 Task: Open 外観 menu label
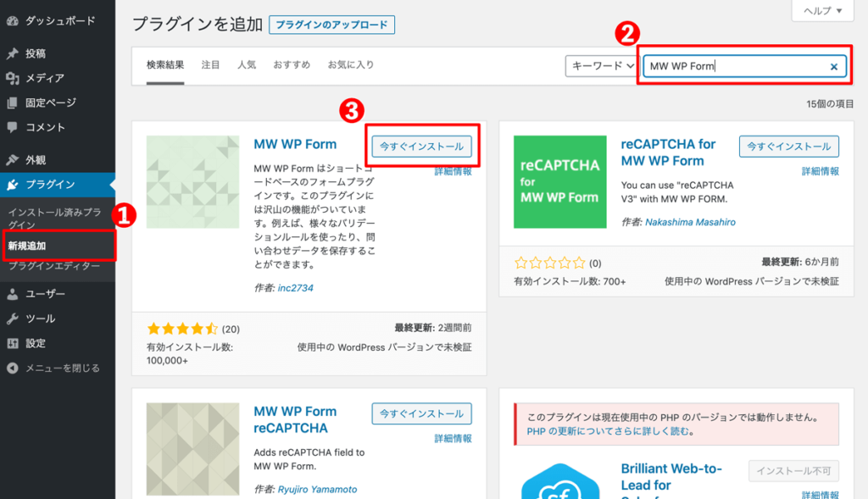pos(36,160)
